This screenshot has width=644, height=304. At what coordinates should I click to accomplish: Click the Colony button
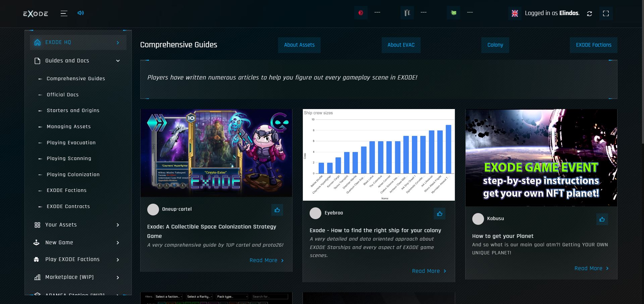click(495, 45)
